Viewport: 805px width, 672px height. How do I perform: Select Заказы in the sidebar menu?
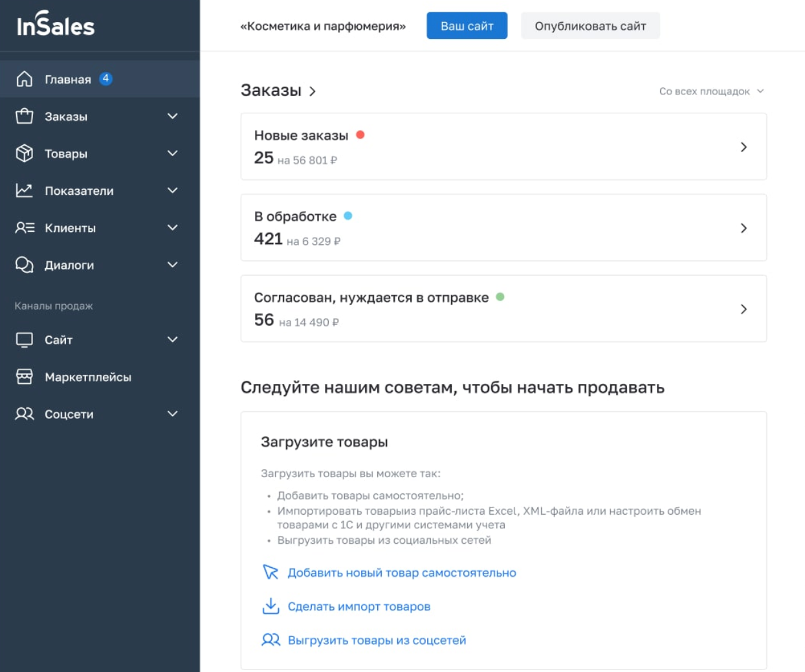coord(100,116)
